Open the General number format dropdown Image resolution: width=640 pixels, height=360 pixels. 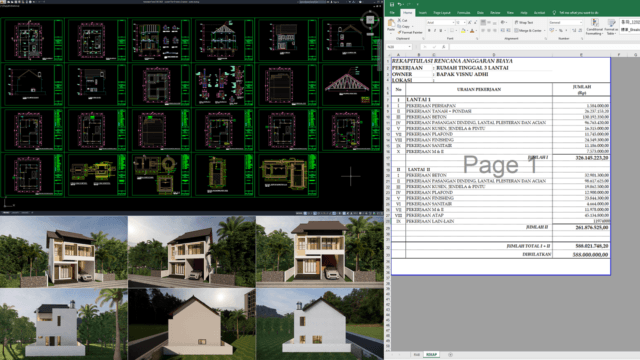pos(565,22)
